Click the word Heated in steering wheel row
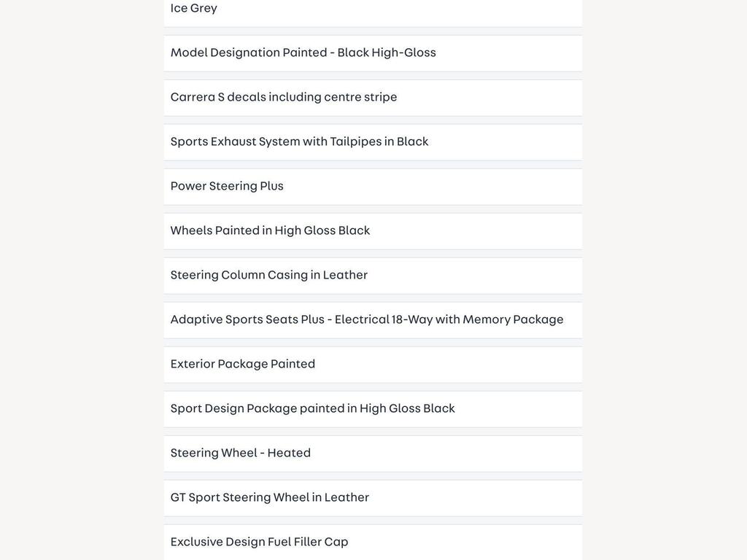747x560 pixels. [x=289, y=452]
